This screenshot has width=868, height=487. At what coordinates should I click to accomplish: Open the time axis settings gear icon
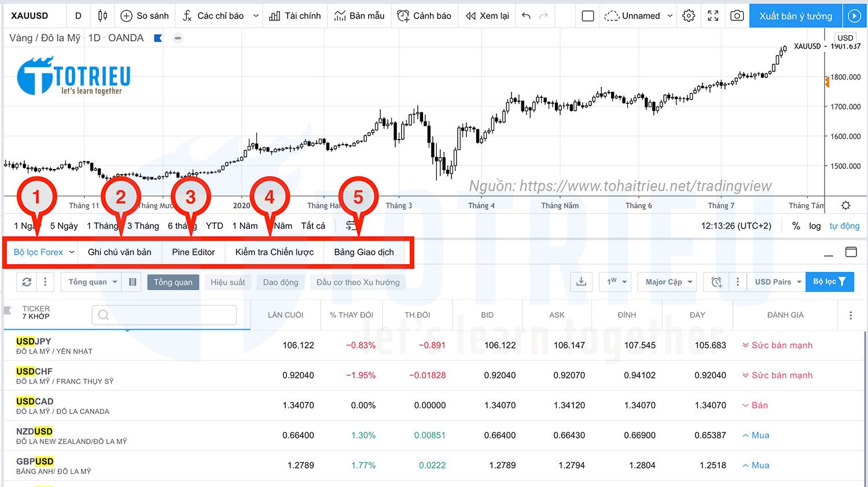(845, 206)
